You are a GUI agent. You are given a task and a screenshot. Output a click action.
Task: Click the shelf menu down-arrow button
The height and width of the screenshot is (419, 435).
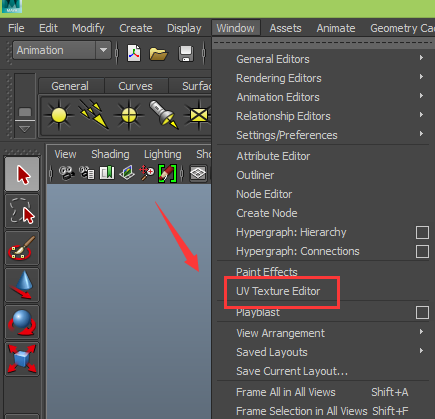pyautogui.click(x=25, y=129)
